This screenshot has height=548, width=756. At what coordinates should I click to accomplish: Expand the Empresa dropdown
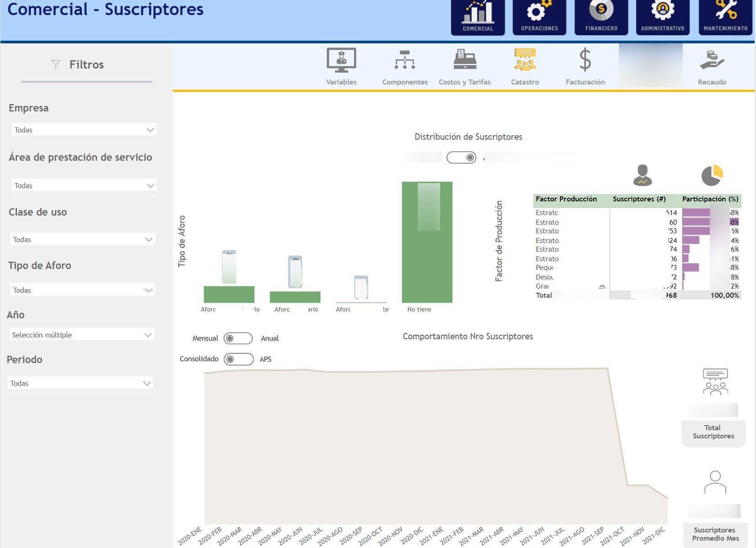(84, 130)
